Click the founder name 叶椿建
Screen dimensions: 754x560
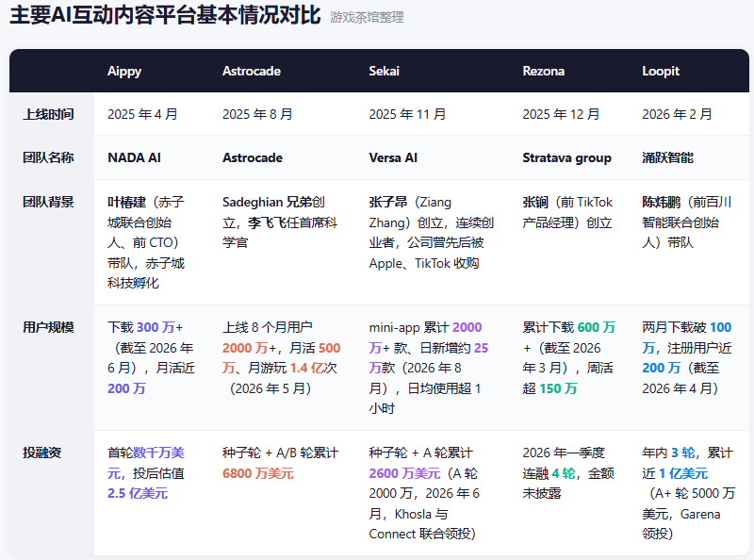126,202
